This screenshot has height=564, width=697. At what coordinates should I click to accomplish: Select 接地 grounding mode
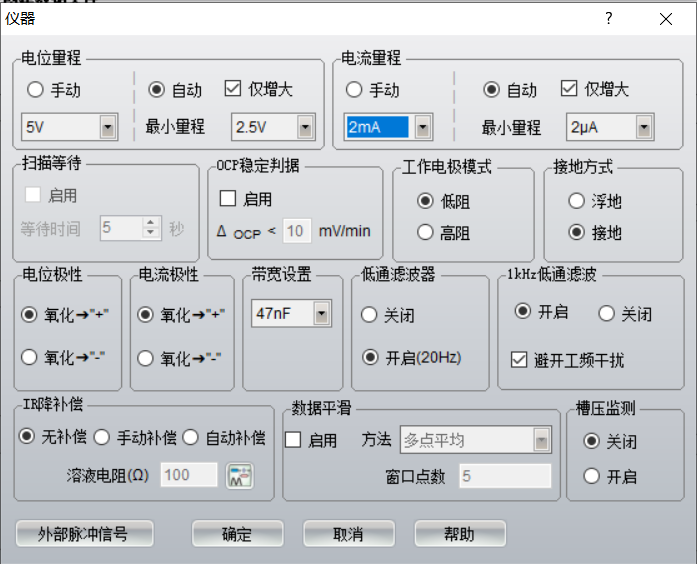[577, 232]
